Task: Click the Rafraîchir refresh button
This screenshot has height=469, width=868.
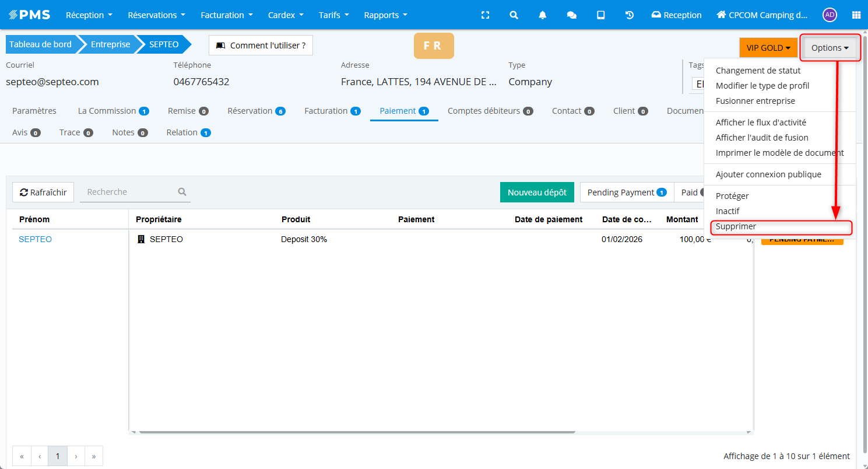Action: click(x=43, y=192)
